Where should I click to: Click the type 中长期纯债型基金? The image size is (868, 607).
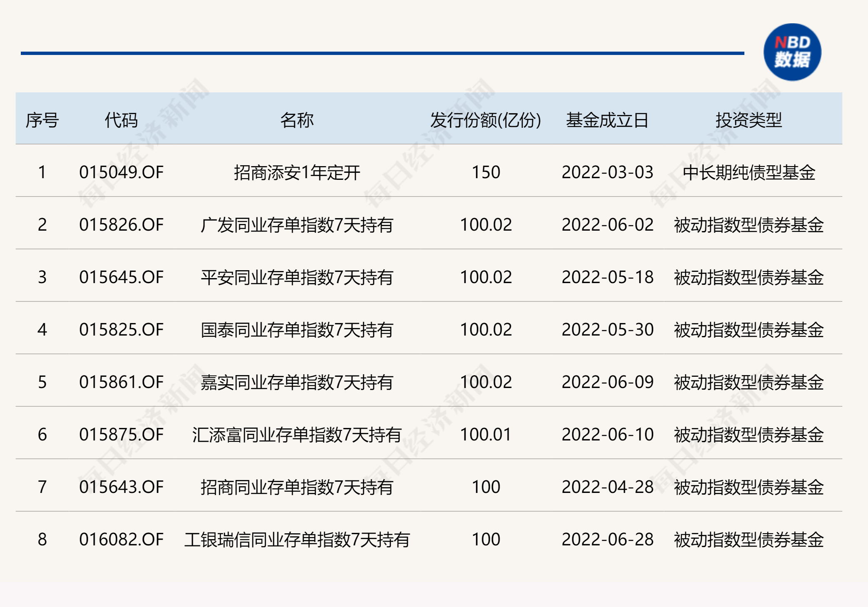pyautogui.click(x=749, y=172)
